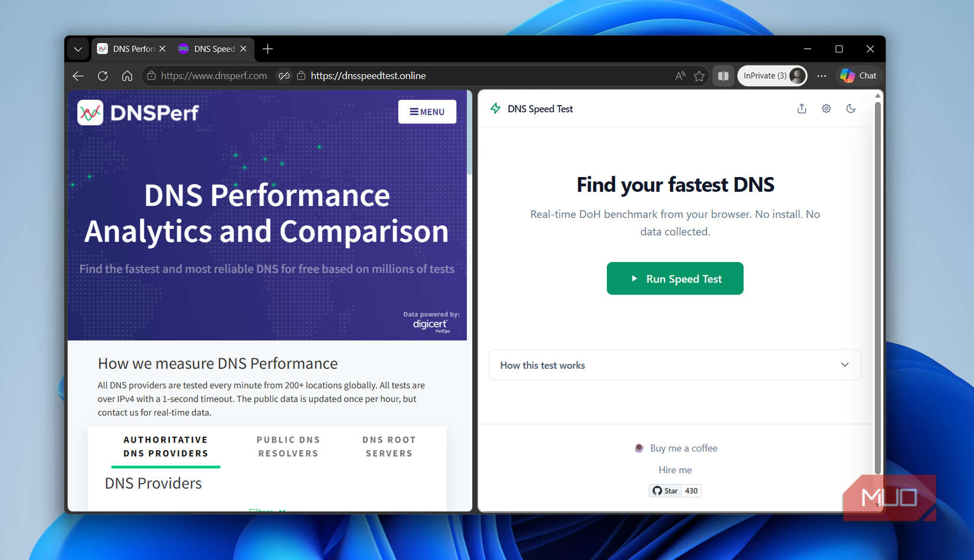Close the DNS Speed browser tab
Viewport: 974px width, 560px height.
(243, 49)
